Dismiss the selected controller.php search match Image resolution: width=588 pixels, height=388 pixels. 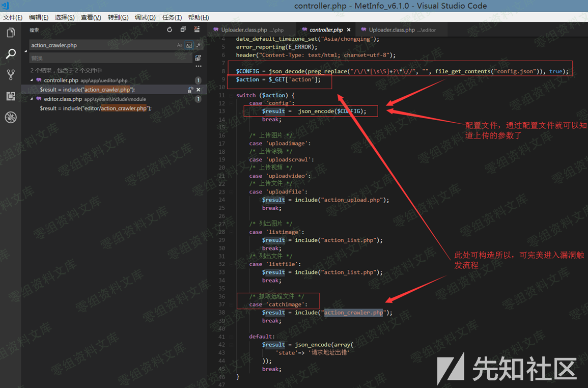[199, 90]
